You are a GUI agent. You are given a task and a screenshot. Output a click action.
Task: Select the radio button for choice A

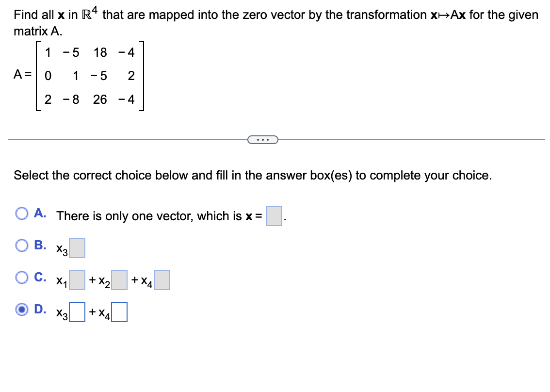coord(21,213)
